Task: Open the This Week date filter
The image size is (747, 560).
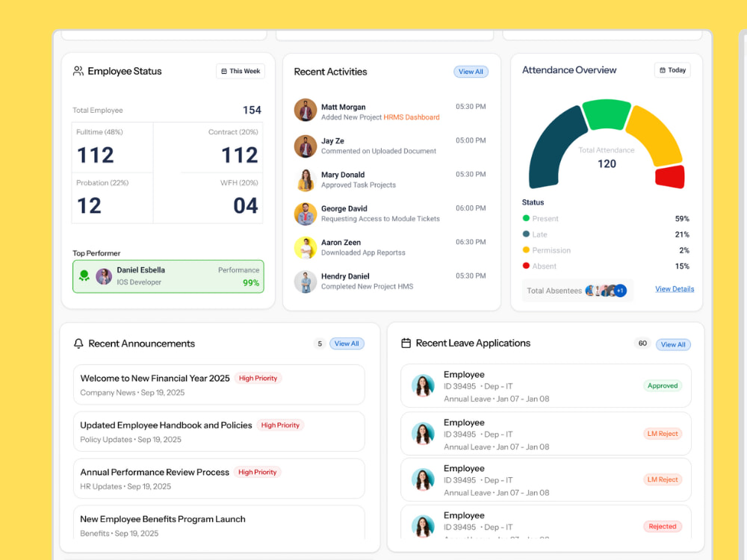Action: [x=241, y=71]
